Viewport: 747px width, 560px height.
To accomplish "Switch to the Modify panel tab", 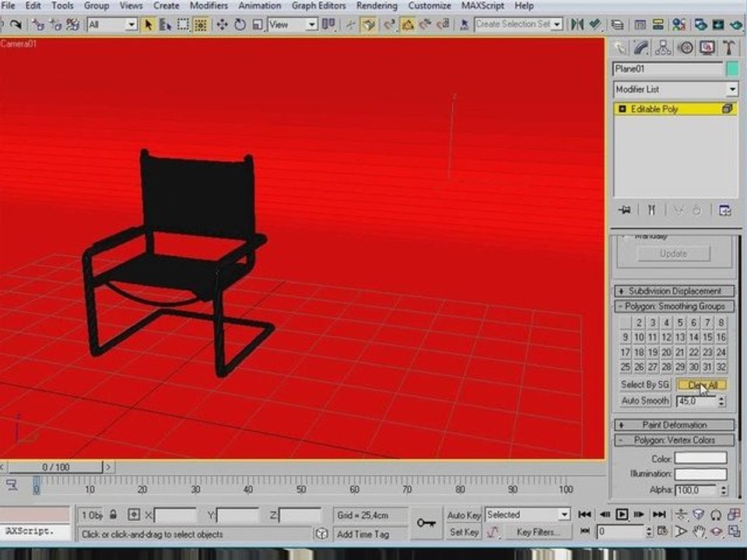I will pos(641,48).
